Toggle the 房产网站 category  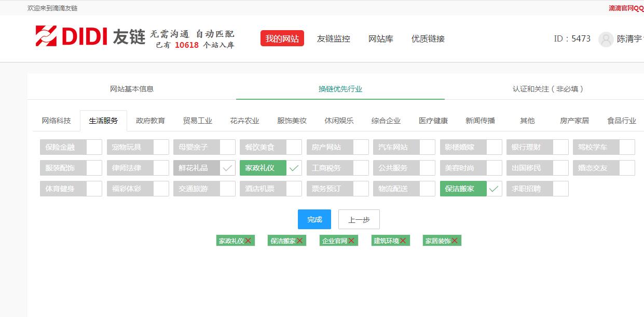[x=338, y=147]
